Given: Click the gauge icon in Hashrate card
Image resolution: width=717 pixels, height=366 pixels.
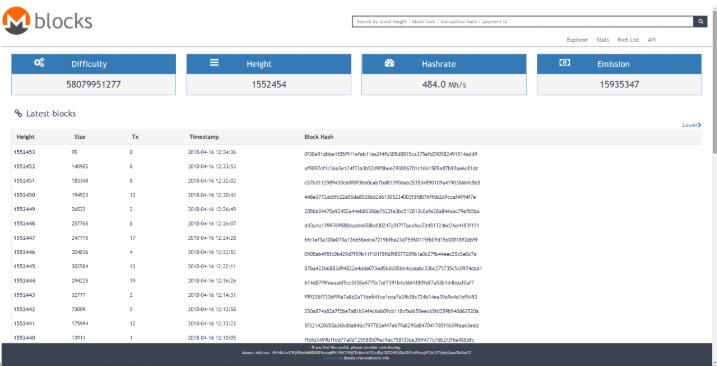Looking at the screenshot, I should tap(390, 63).
